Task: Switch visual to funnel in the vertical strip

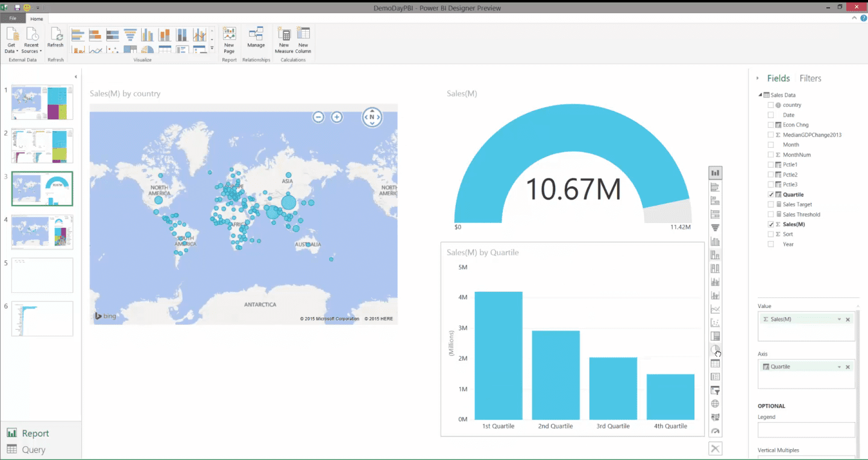Action: pyautogui.click(x=715, y=228)
